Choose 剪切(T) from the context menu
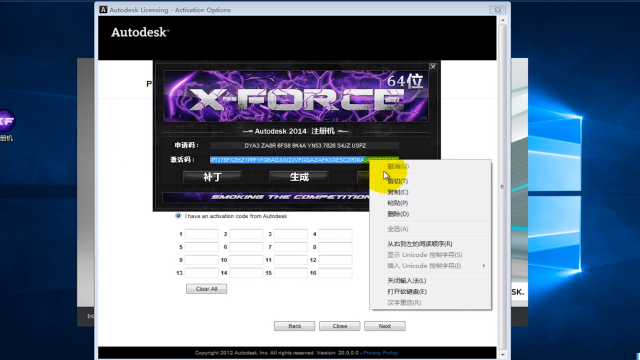 point(398,181)
